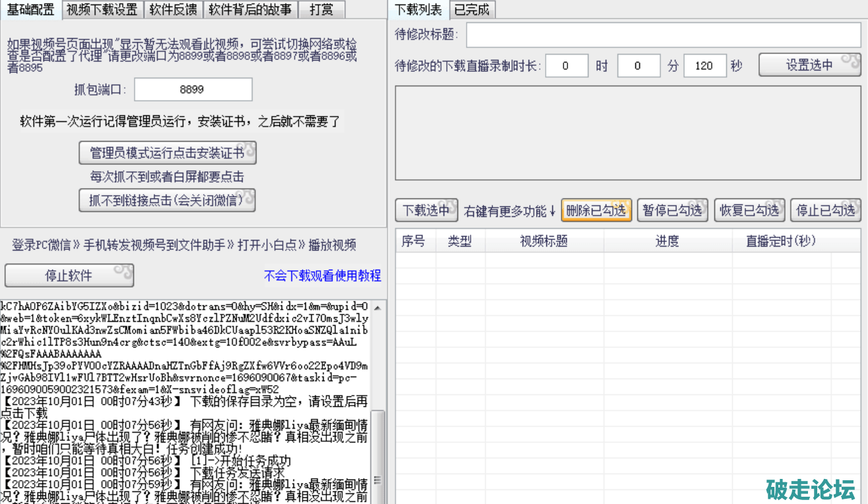Click the 待修改标题 text field
The image size is (868, 504).
click(663, 35)
